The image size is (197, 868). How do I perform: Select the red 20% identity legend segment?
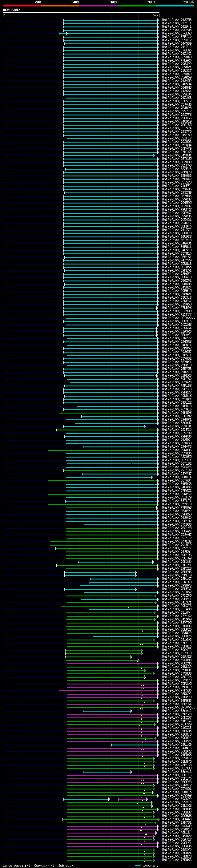[22, 6]
